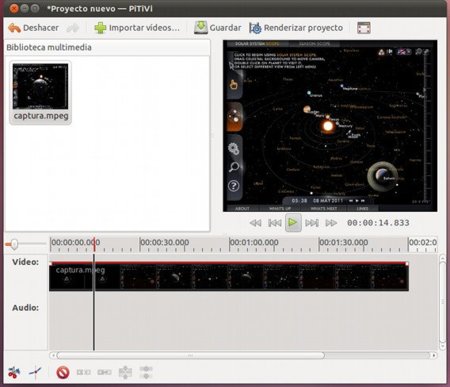This screenshot has height=387, width=450.
Task: Click the red playhead marker on ruler
Action: point(94,244)
